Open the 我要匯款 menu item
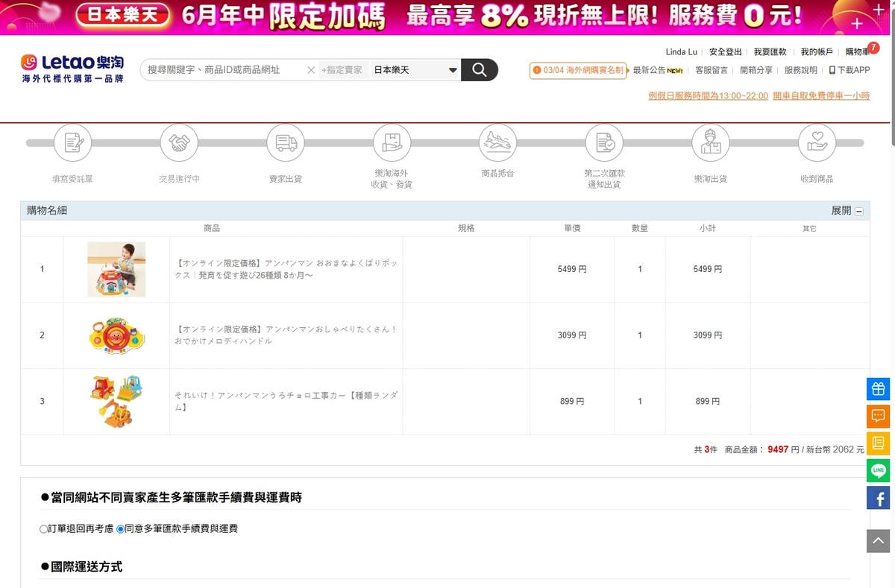 point(770,52)
